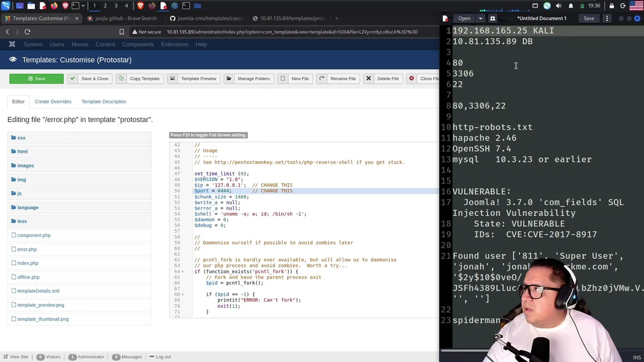The height and width of the screenshot is (362, 644).
Task: Click the lock screen icon in panel
Action: pos(611,6)
